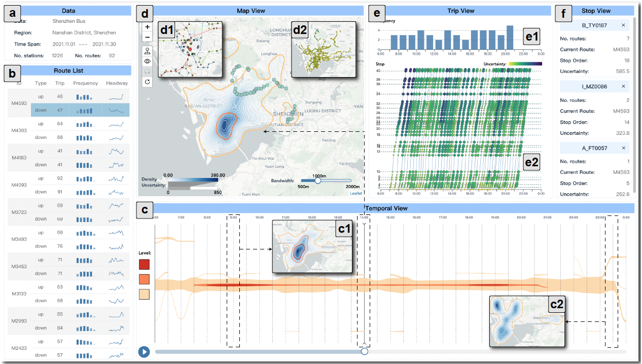
Task: Click M4303 down frequency bar chart
Action: click(85, 137)
